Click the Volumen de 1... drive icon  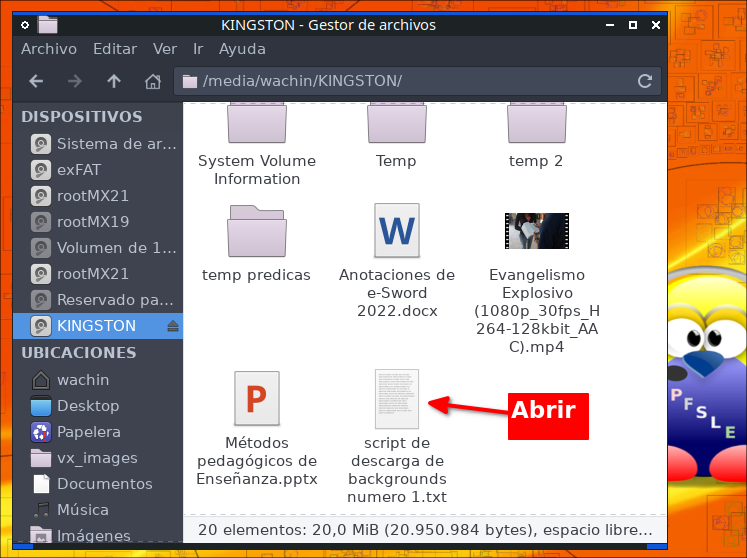[41, 248]
